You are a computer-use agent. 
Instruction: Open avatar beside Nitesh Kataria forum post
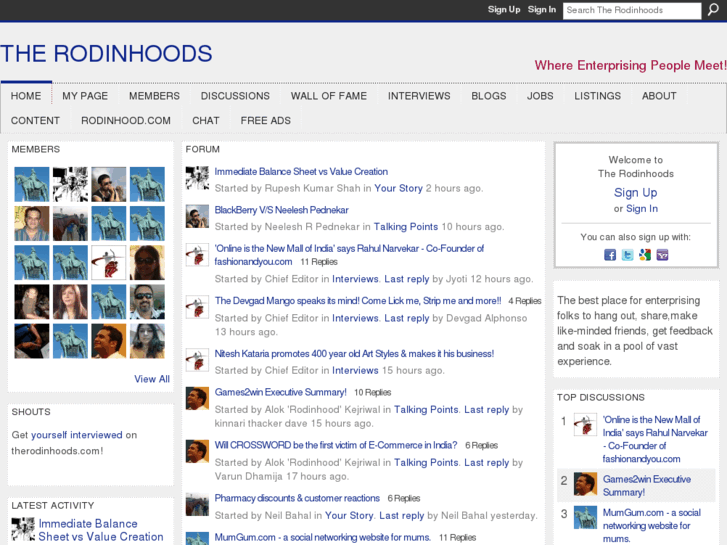click(x=197, y=360)
